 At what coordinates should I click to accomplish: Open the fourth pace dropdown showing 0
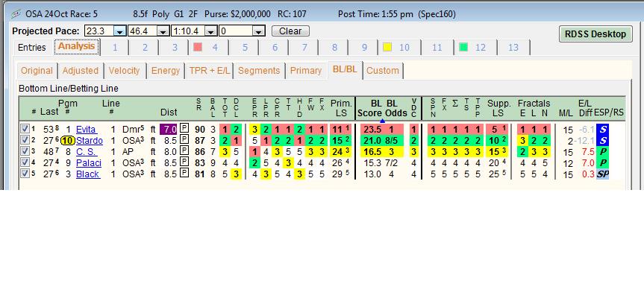259,31
